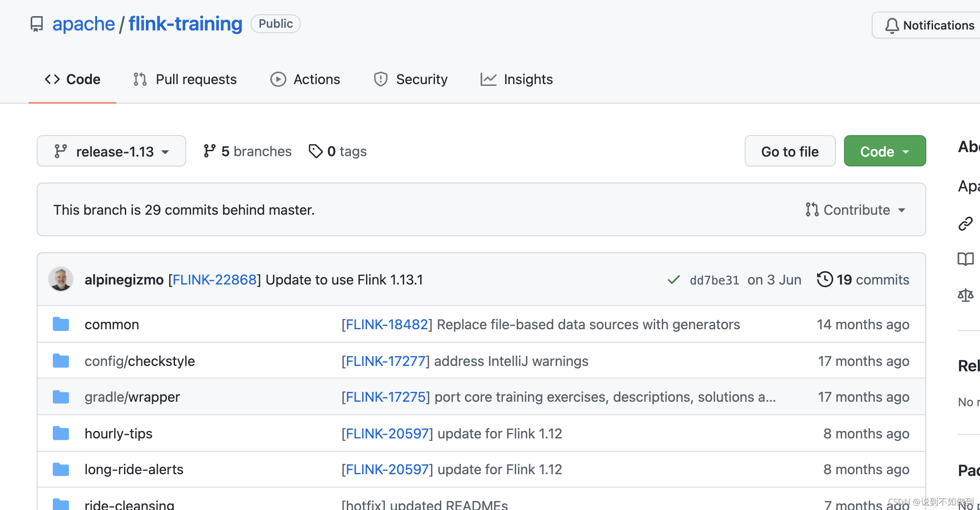980x510 pixels.
Task: Click the Actions play circle icon
Action: pyautogui.click(x=278, y=79)
